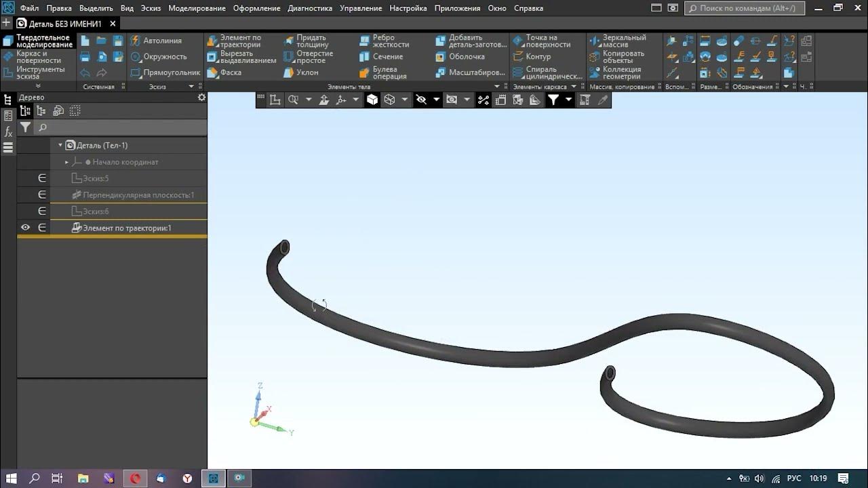The image size is (868, 488).
Task: Select the Автолиния sketch tool
Action: [157, 41]
